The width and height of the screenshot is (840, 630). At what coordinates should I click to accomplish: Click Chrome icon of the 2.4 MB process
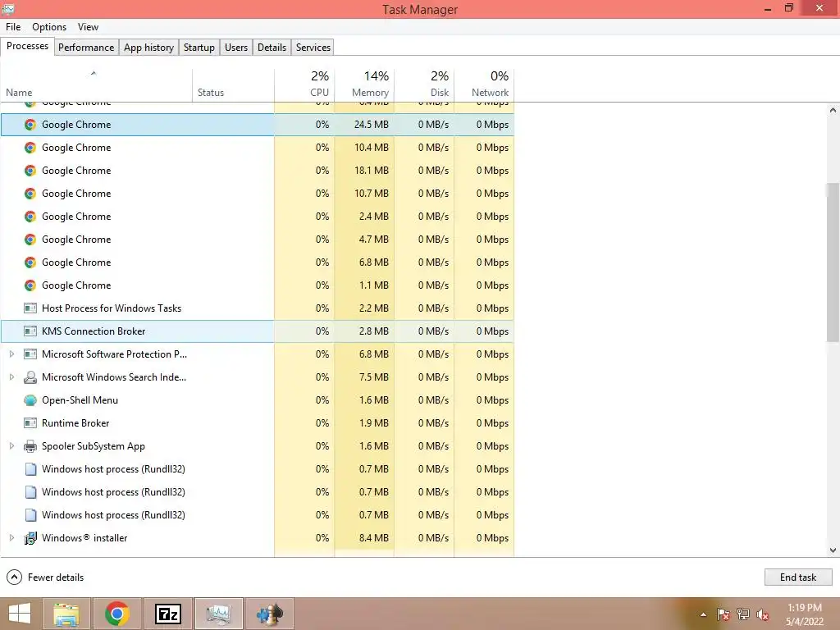(30, 217)
